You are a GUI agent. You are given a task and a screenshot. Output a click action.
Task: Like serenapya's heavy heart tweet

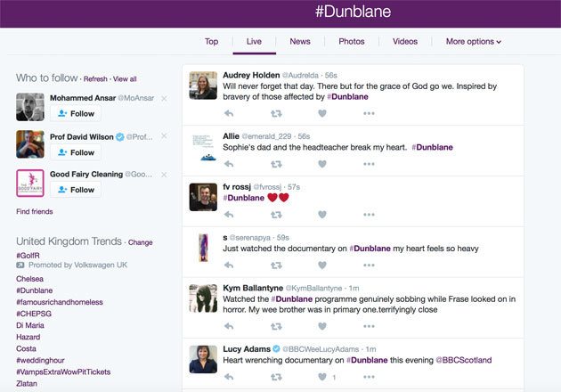coord(322,265)
